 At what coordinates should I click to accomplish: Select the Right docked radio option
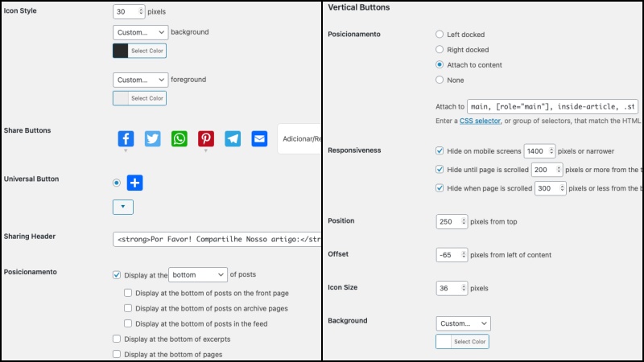point(440,49)
